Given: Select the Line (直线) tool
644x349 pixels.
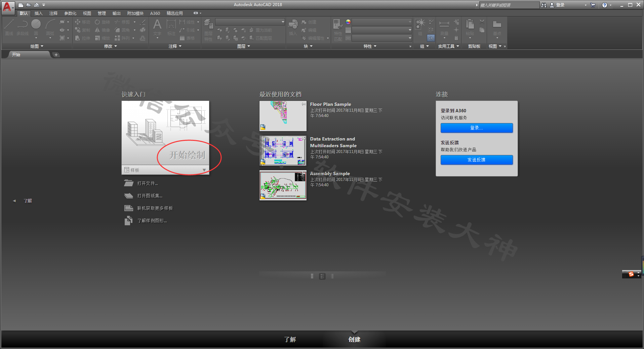Looking at the screenshot, I should [x=9, y=27].
